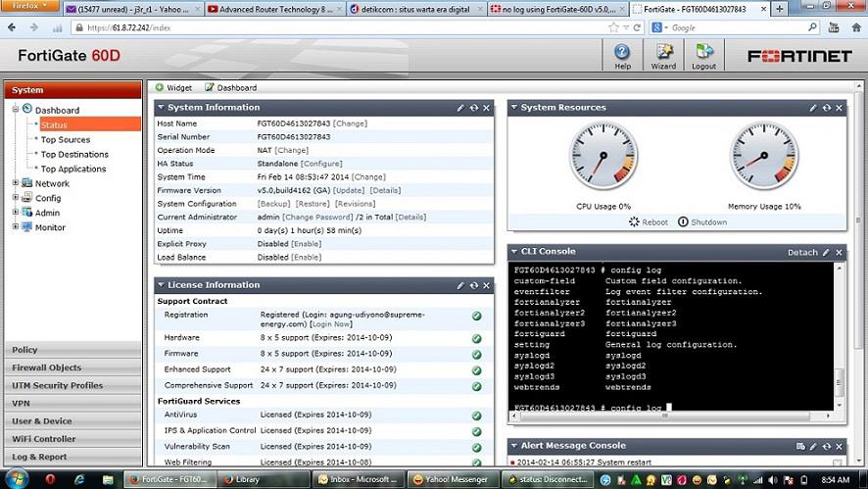Screen dimensions: 868x489
Task: Click the Shutdown button
Action: pos(702,222)
